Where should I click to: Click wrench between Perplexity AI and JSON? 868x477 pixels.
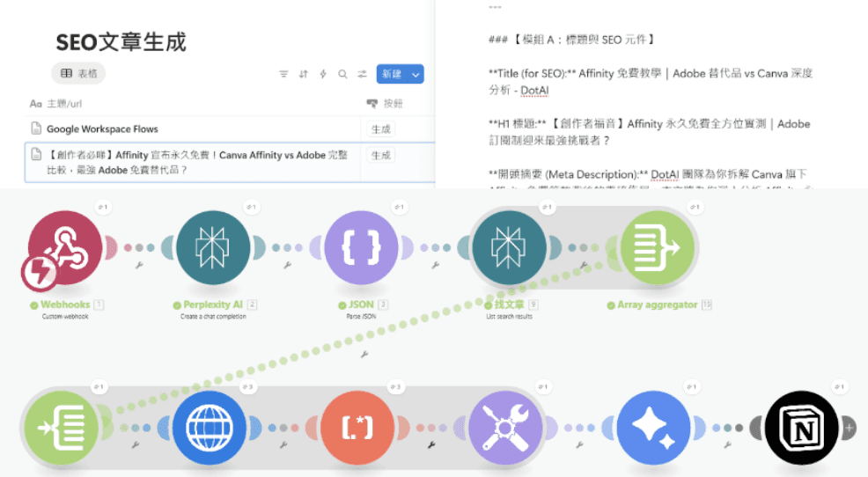point(287,266)
